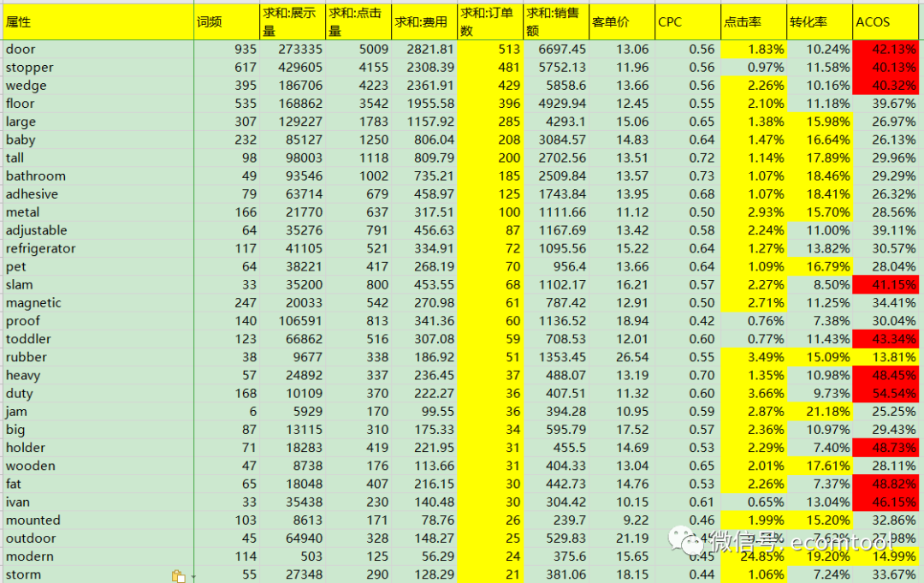Select the 客单价 header cell
The width and height of the screenshot is (924, 583).
(622, 22)
